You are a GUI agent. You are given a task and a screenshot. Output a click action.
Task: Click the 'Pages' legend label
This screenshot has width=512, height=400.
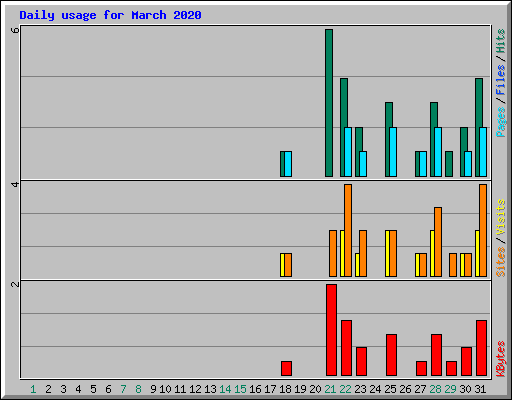(500, 122)
